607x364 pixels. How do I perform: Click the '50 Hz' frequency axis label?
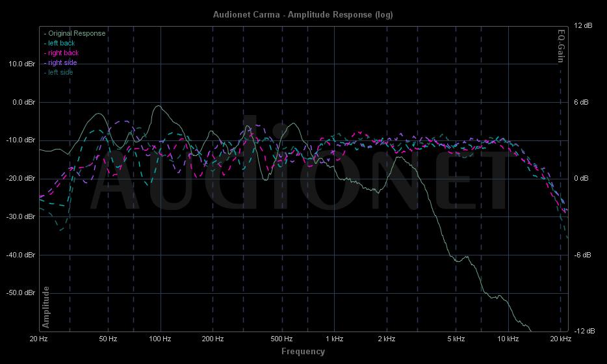pos(108,339)
